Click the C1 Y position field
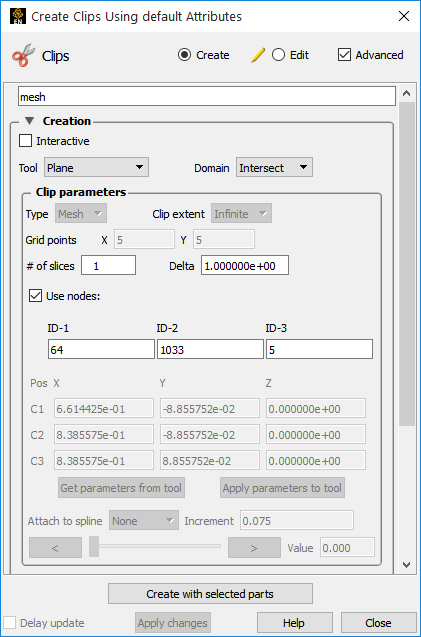Image resolution: width=421 pixels, height=637 pixels. click(x=210, y=409)
